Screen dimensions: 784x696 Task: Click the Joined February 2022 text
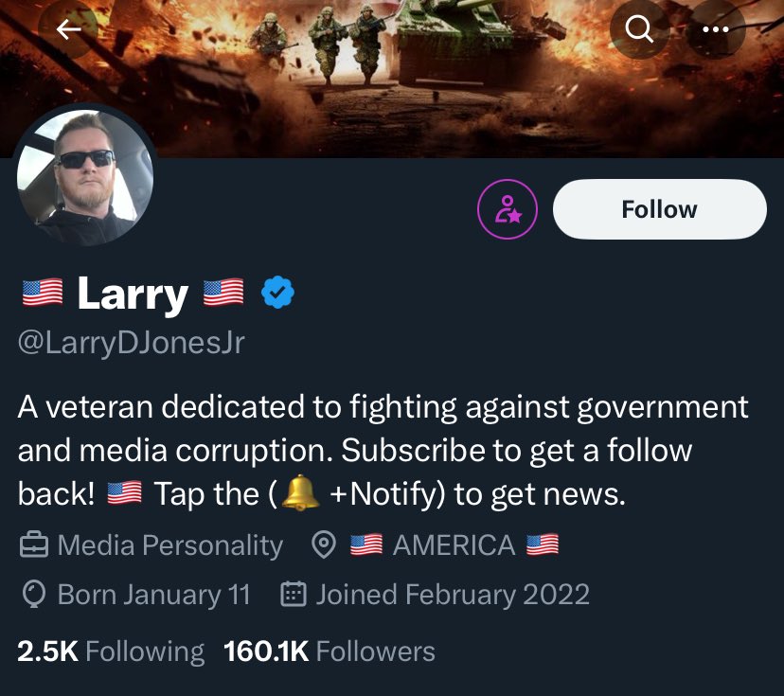[453, 595]
